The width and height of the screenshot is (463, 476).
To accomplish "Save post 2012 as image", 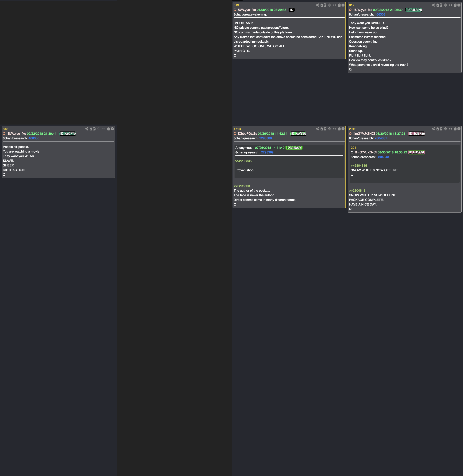I will coord(441,129).
